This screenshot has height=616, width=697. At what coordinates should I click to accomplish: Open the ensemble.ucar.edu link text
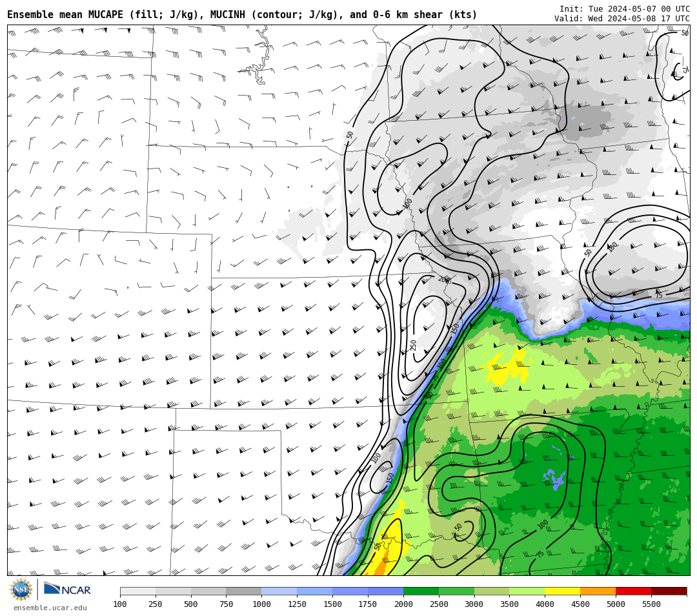(50, 608)
